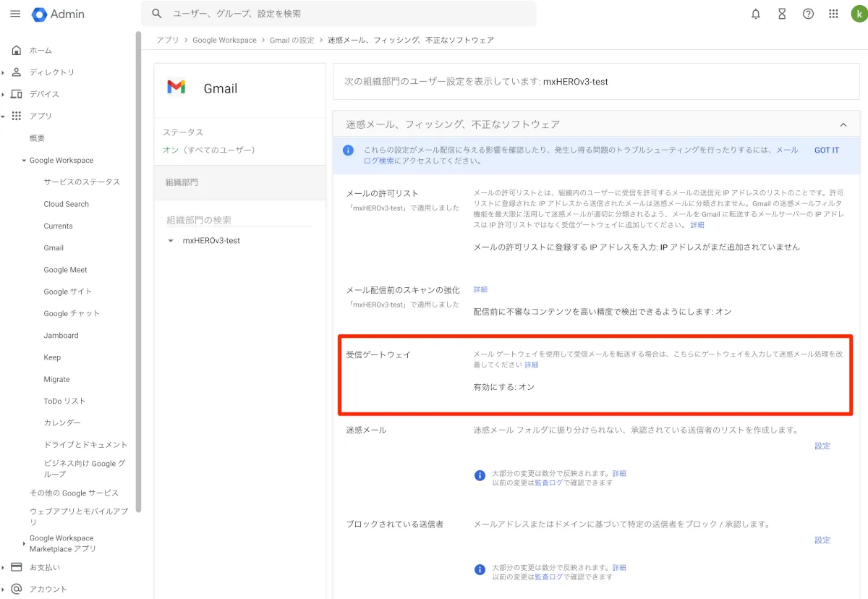The width and height of the screenshot is (868, 599).
Task: Open Google サイト in sidebar
Action: (x=68, y=292)
